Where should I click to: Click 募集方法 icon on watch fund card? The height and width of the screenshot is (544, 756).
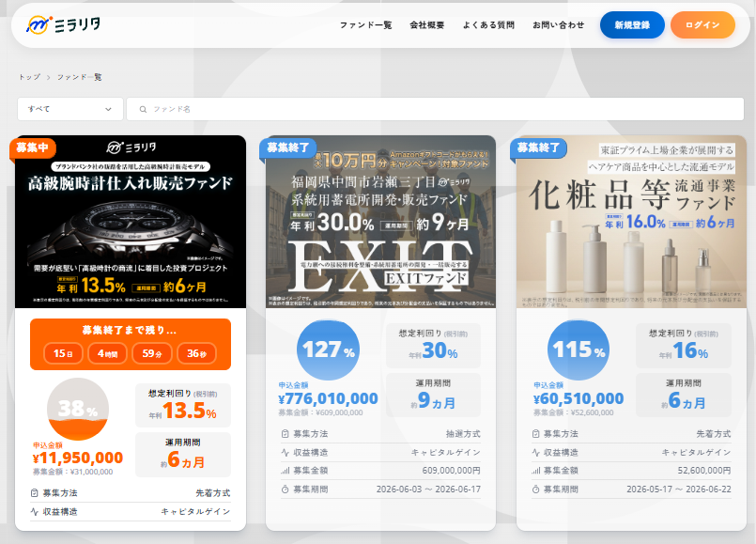pyautogui.click(x=34, y=493)
